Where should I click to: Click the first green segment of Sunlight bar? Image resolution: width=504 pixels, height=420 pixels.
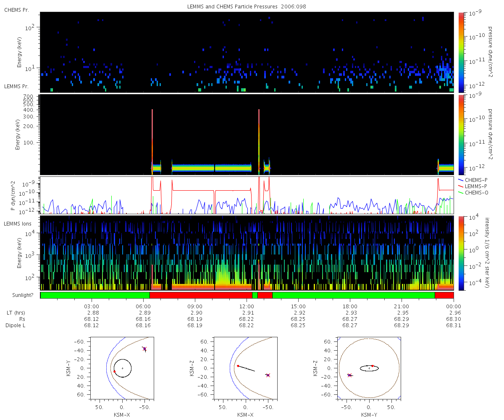click(x=95, y=295)
